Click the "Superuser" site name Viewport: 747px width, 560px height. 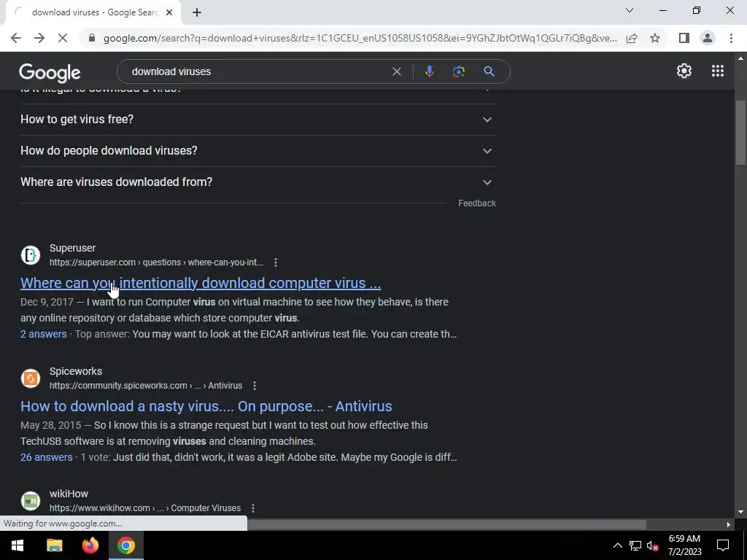72,248
